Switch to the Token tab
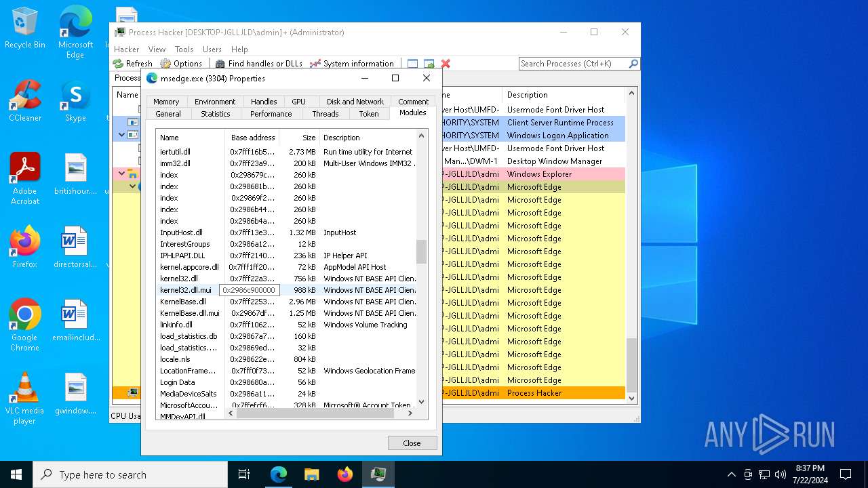The width and height of the screenshot is (868, 488). 369,114
